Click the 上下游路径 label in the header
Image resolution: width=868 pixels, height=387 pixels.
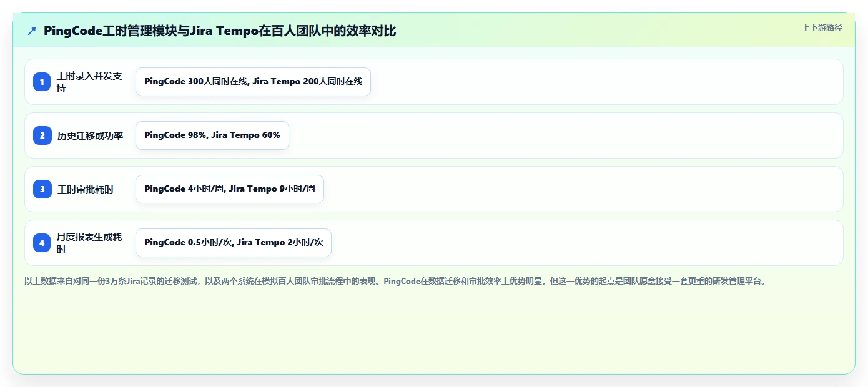[x=822, y=27]
